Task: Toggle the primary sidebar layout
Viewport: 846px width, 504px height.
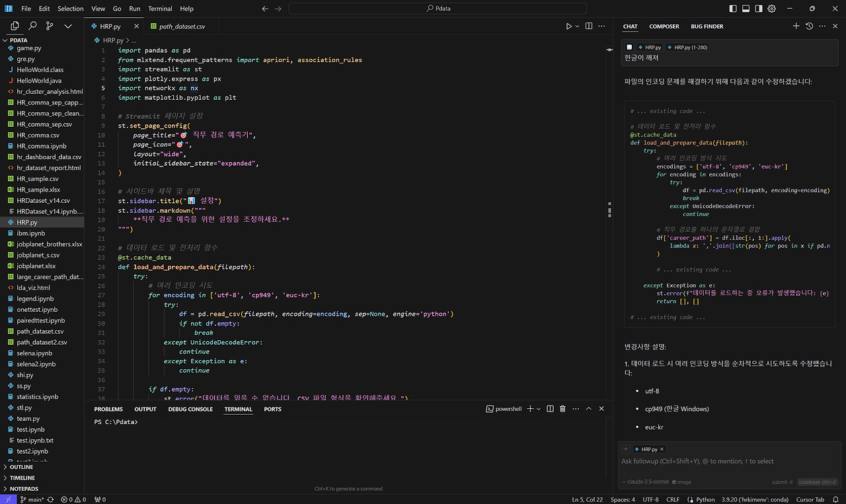Action: point(732,9)
